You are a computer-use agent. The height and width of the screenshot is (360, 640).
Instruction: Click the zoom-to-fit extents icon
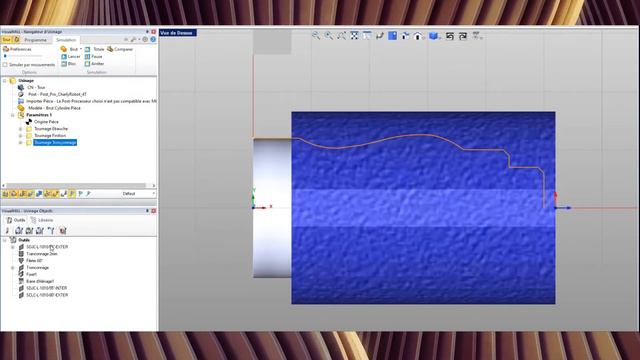click(x=354, y=36)
